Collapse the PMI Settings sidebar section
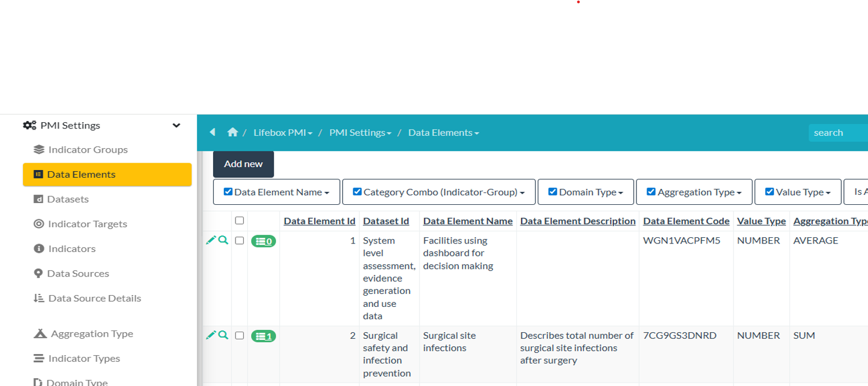The image size is (868, 386). click(x=176, y=126)
